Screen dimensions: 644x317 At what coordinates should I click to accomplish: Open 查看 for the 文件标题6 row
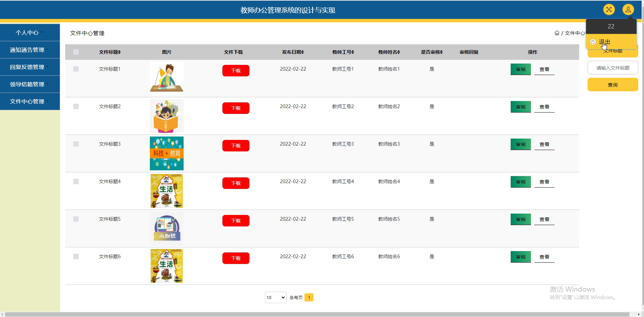(544, 257)
